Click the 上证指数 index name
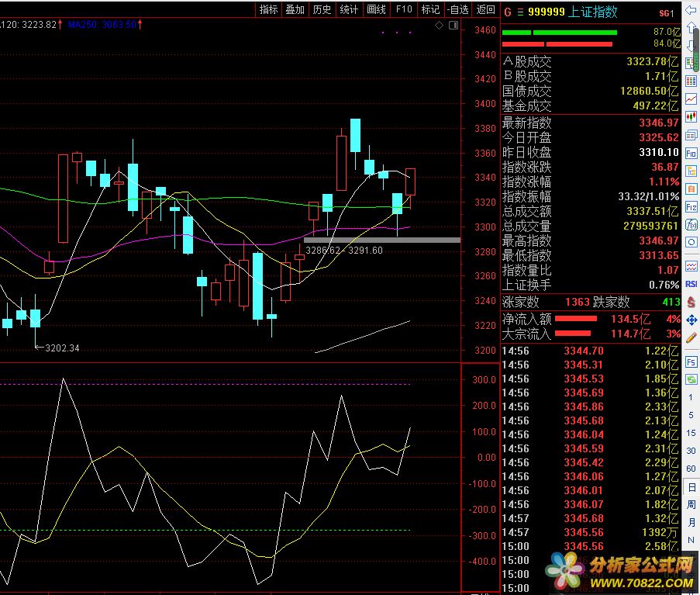Image resolution: width=700 pixels, height=595 pixels. [593, 12]
